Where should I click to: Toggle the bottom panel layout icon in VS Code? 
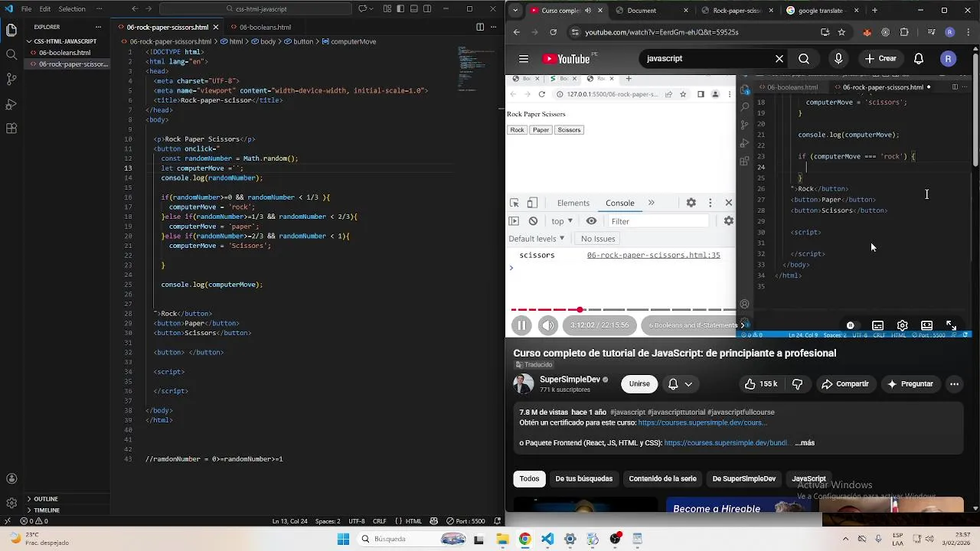pos(416,9)
